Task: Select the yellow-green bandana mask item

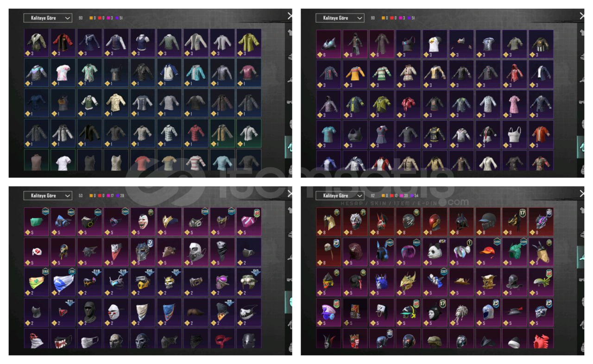Action: tap(37, 282)
